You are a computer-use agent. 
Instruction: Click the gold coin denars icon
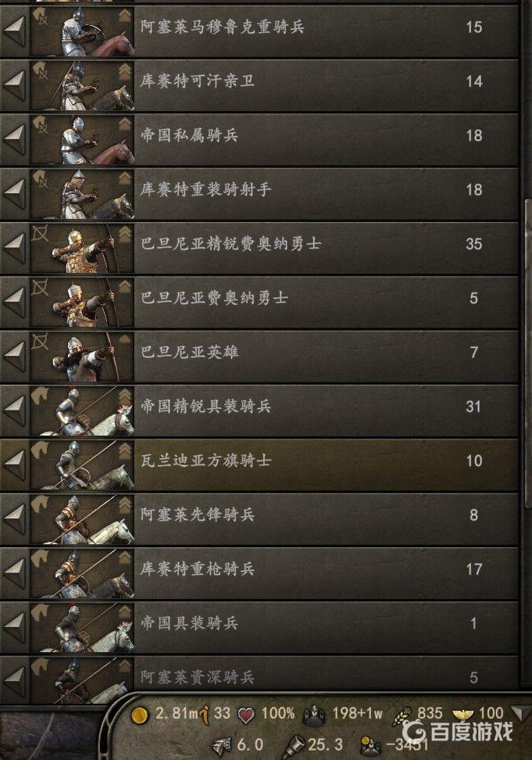[x=140, y=715]
